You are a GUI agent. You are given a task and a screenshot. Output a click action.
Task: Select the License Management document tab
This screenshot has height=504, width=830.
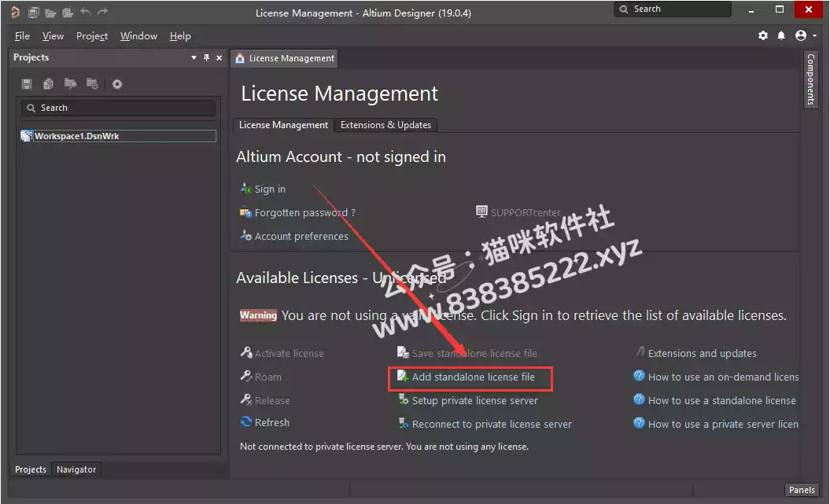pos(285,58)
